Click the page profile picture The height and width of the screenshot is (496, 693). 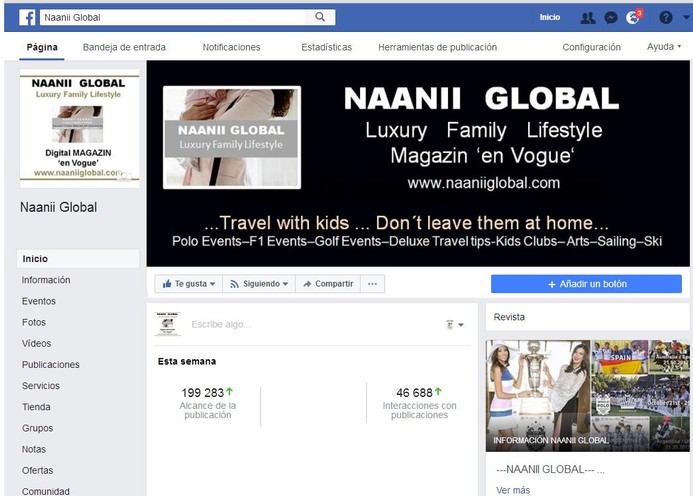coord(80,128)
